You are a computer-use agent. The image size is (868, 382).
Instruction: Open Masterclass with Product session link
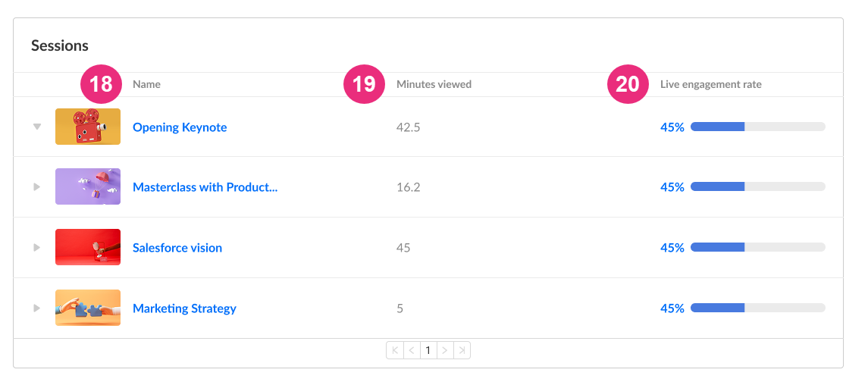click(205, 187)
